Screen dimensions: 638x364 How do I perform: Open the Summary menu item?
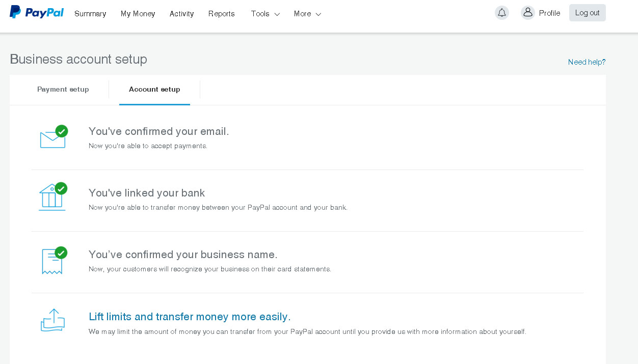90,14
